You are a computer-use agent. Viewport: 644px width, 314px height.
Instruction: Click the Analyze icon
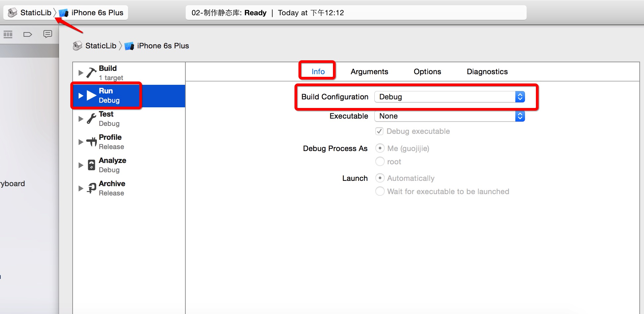coord(92,165)
